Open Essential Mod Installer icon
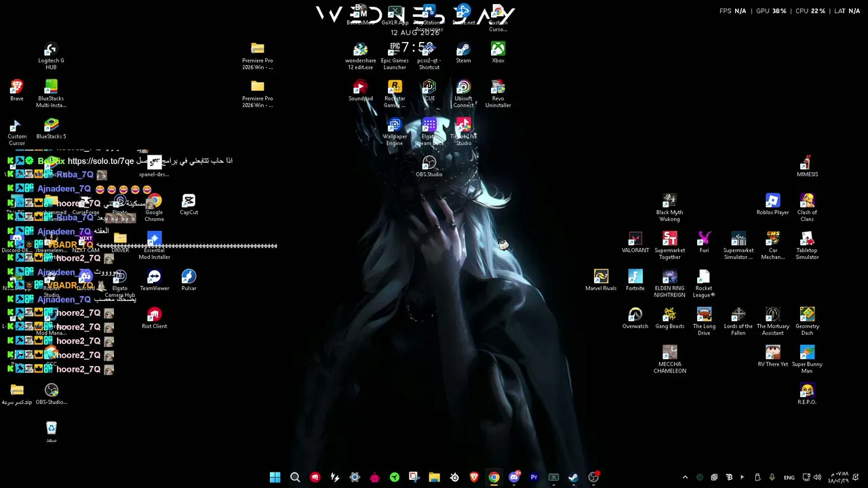 [154, 246]
